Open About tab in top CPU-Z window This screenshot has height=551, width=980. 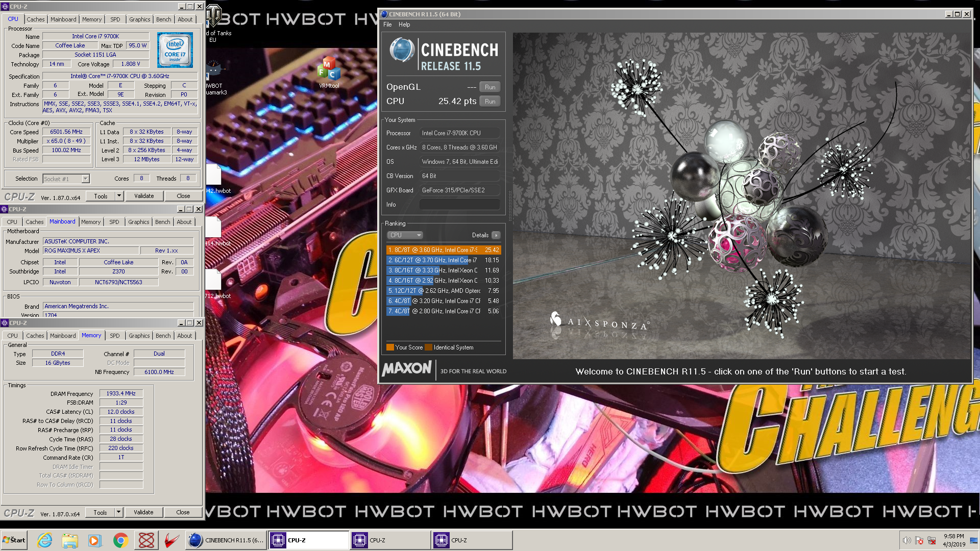pos(185,19)
